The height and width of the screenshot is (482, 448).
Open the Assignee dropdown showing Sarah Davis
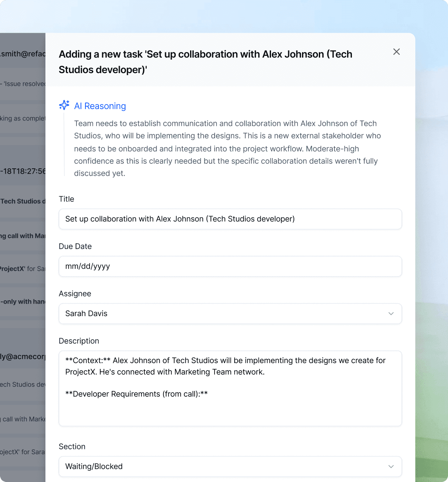pos(230,314)
